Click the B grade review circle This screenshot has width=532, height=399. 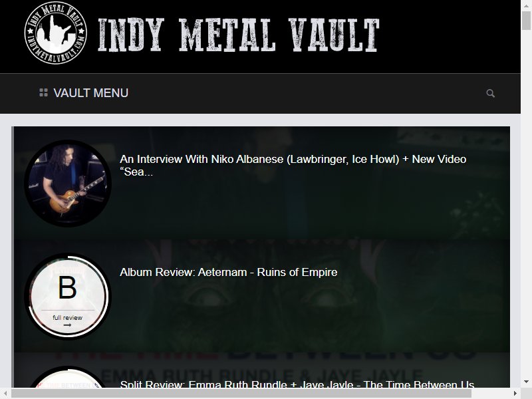68,297
